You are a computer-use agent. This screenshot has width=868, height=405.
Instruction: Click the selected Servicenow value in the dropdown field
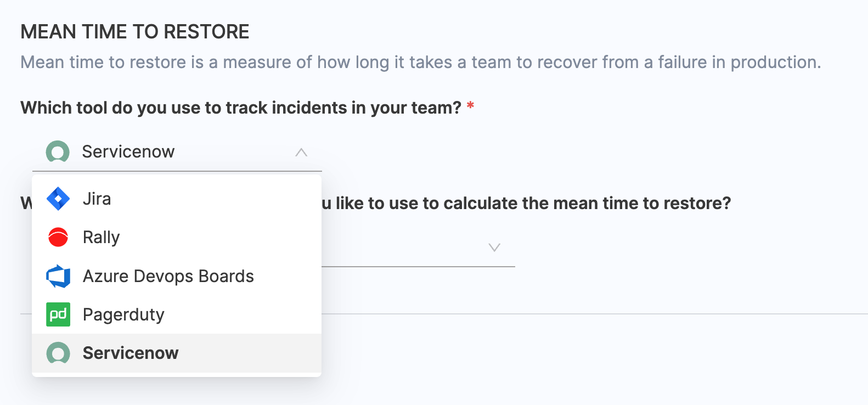128,151
